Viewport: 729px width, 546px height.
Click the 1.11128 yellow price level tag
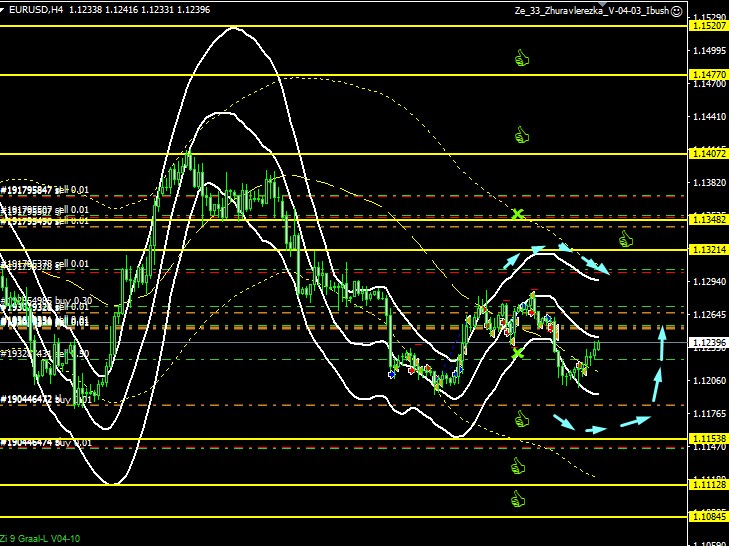(707, 485)
